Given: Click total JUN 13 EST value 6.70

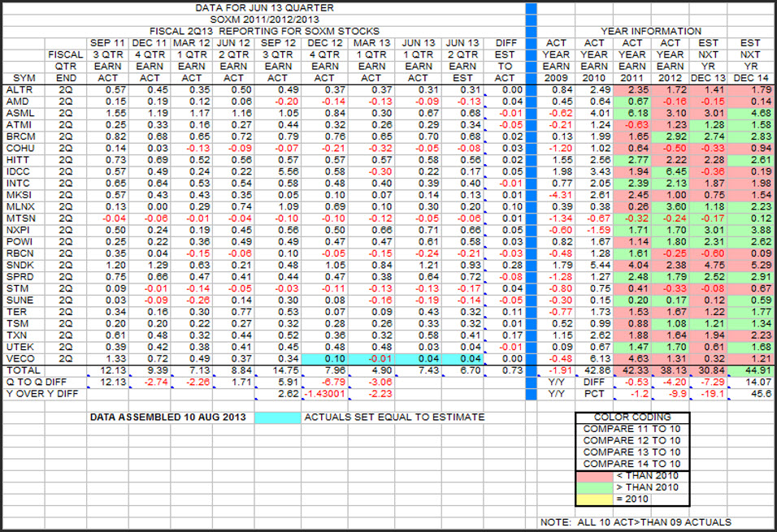Looking at the screenshot, I should [462, 370].
